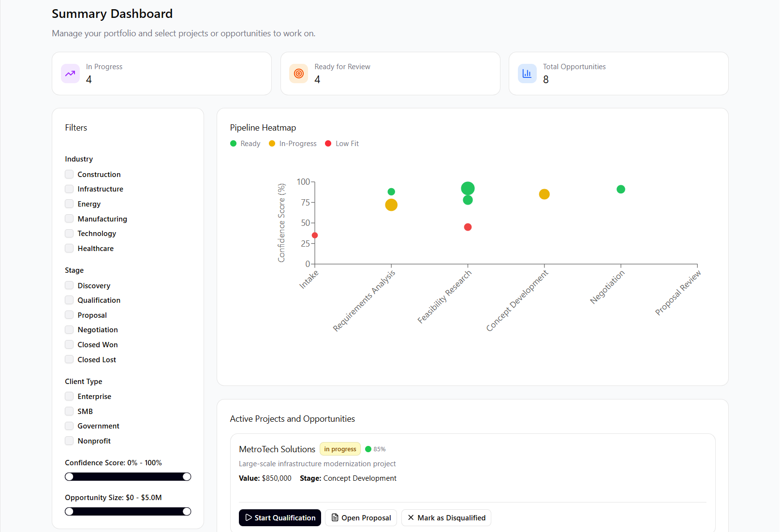Adjust the Opportunity Size range slider
Screen dimensions: 780x532
(128, 511)
